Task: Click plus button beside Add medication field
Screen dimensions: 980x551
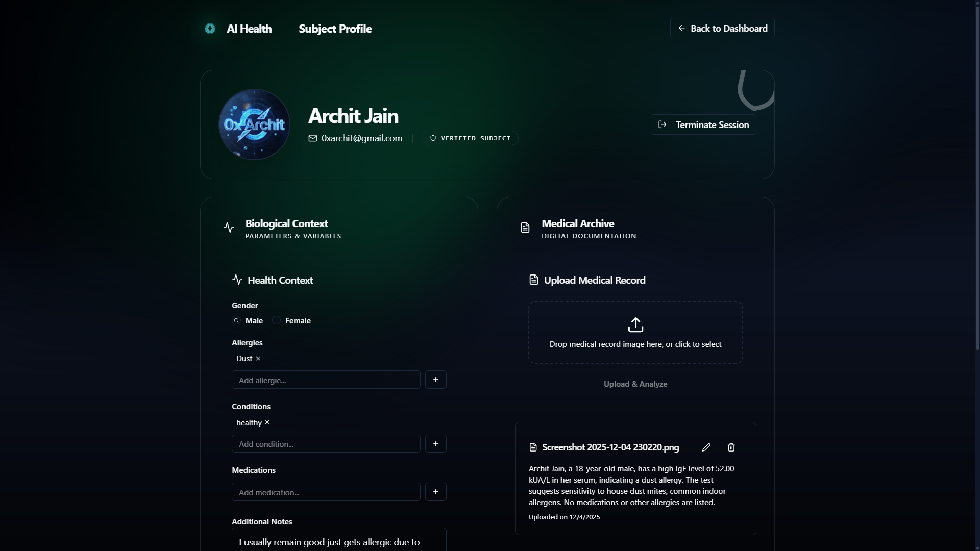Action: pyautogui.click(x=435, y=492)
